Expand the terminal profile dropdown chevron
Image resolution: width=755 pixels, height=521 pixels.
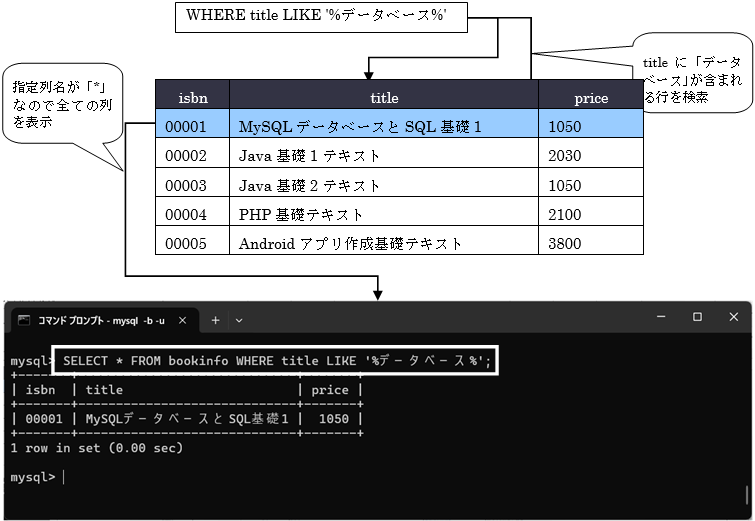(239, 320)
